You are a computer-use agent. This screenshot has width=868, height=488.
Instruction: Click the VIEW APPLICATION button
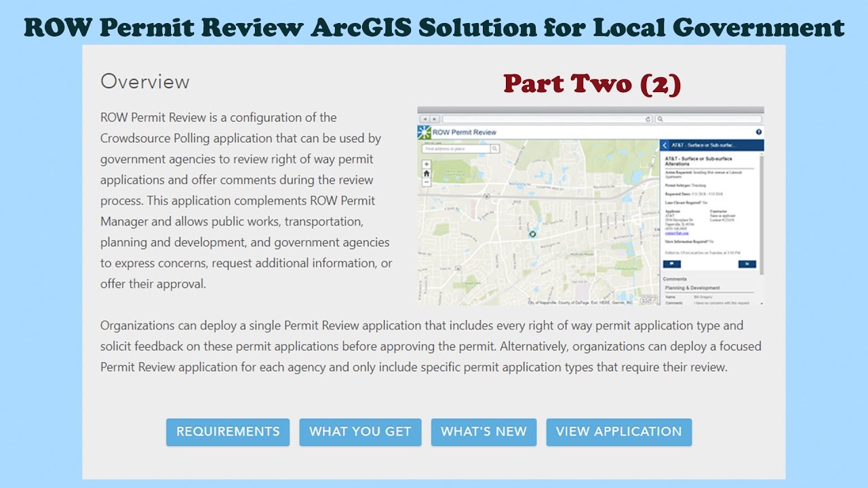(619, 432)
